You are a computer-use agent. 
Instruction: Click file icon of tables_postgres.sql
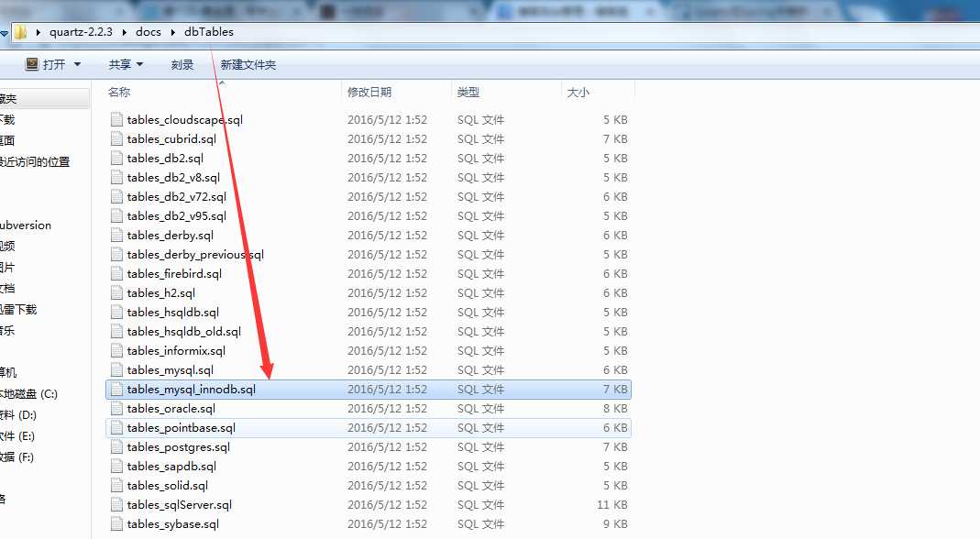(x=116, y=447)
